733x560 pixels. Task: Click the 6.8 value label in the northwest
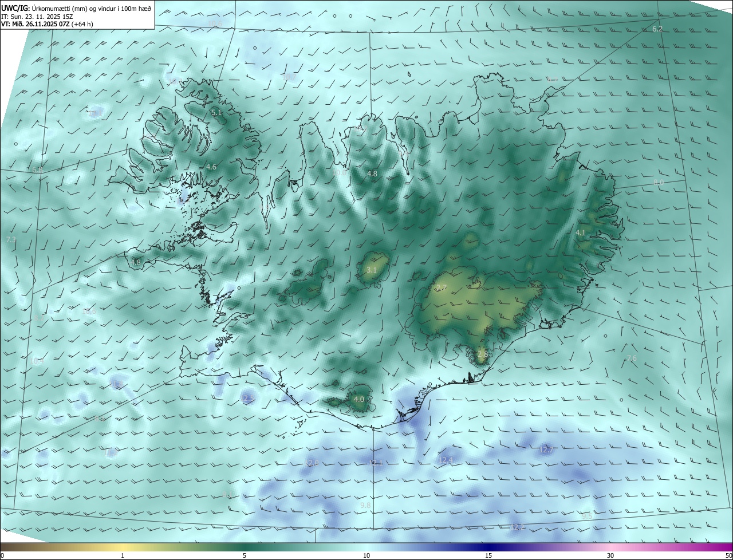[x=38, y=170]
